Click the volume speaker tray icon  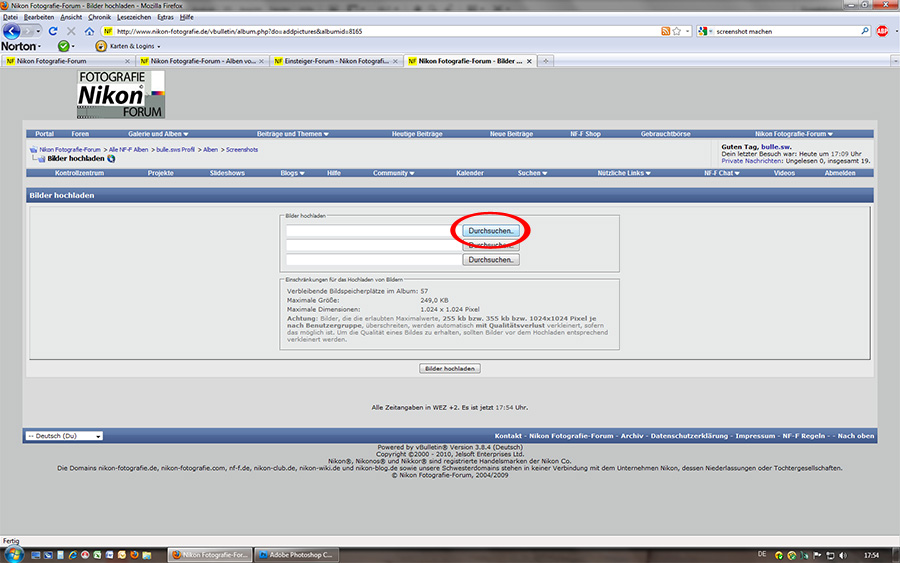point(843,555)
